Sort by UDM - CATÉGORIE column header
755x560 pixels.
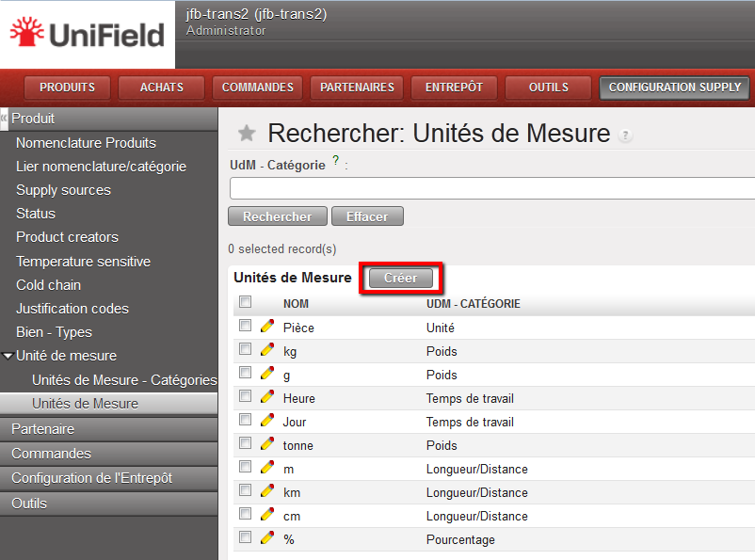tap(474, 304)
